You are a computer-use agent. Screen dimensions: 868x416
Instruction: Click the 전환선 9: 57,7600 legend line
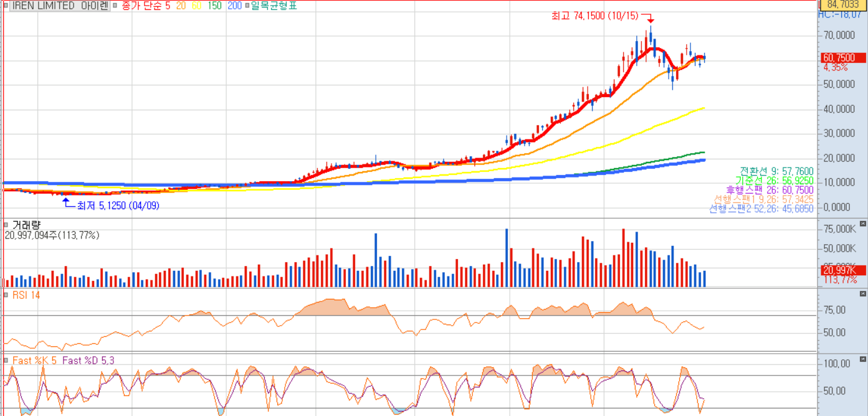pyautogui.click(x=776, y=171)
